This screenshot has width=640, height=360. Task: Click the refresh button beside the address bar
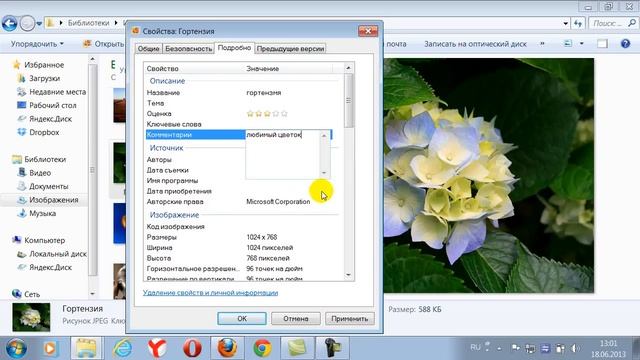[578, 23]
